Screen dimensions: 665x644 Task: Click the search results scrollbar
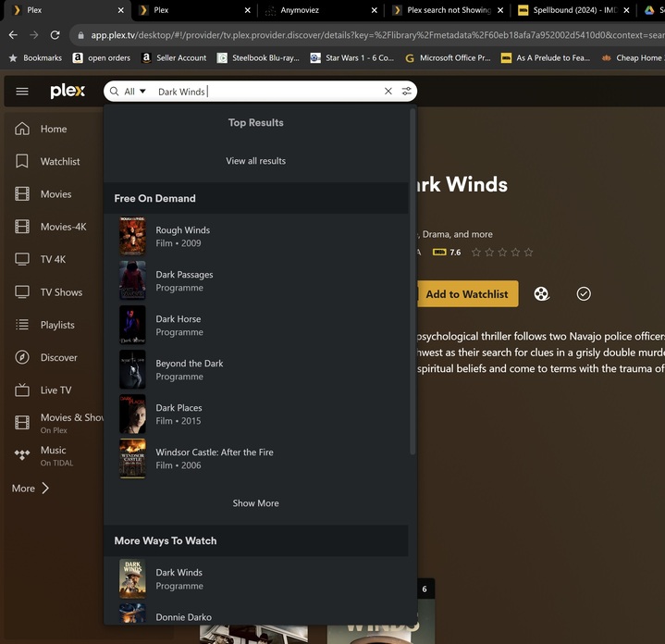pyautogui.click(x=413, y=281)
